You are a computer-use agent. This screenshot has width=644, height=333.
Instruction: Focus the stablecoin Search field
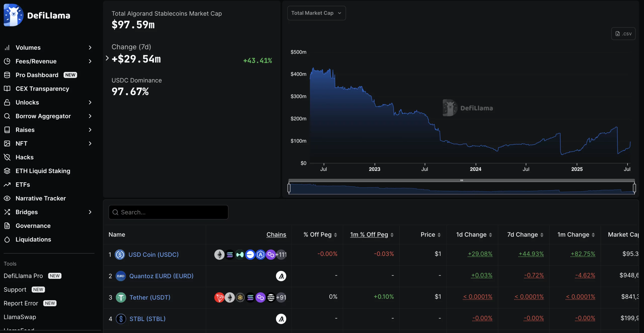coord(169,212)
